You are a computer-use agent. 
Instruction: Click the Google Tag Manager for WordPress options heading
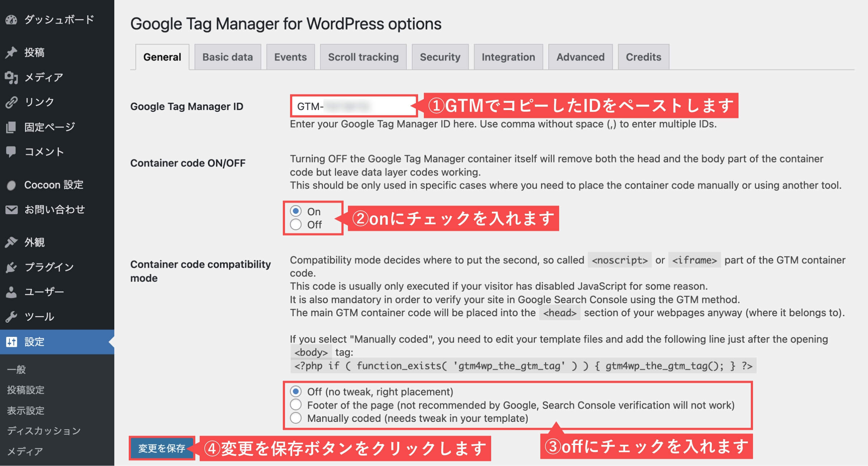pyautogui.click(x=286, y=24)
